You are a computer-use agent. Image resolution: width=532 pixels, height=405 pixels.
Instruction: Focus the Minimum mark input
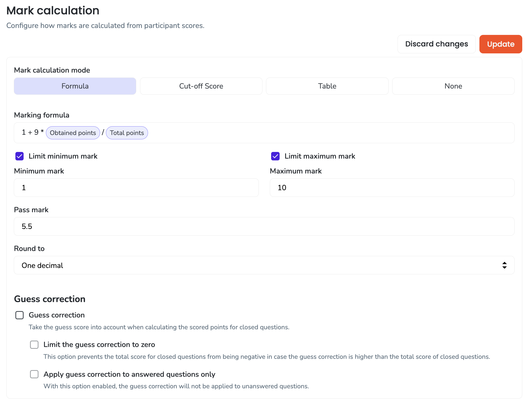136,188
